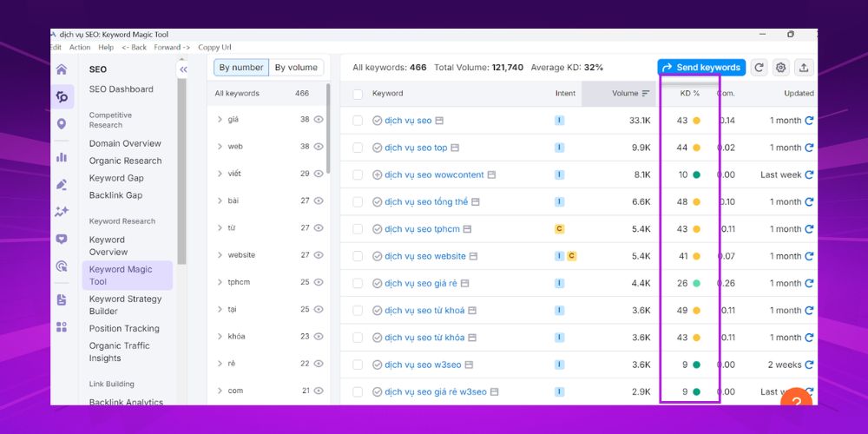This screenshot has height=434, width=868.
Task: Collapse the sidebar with double chevron
Action: (182, 69)
